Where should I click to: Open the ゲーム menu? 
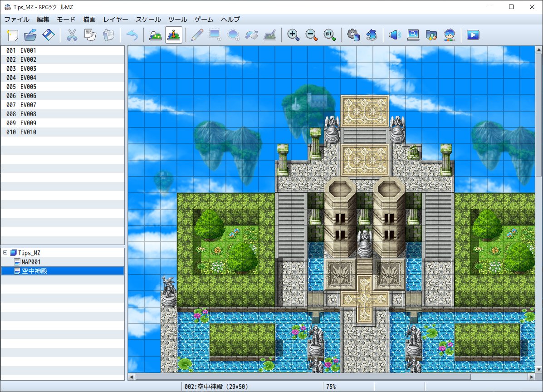(204, 20)
